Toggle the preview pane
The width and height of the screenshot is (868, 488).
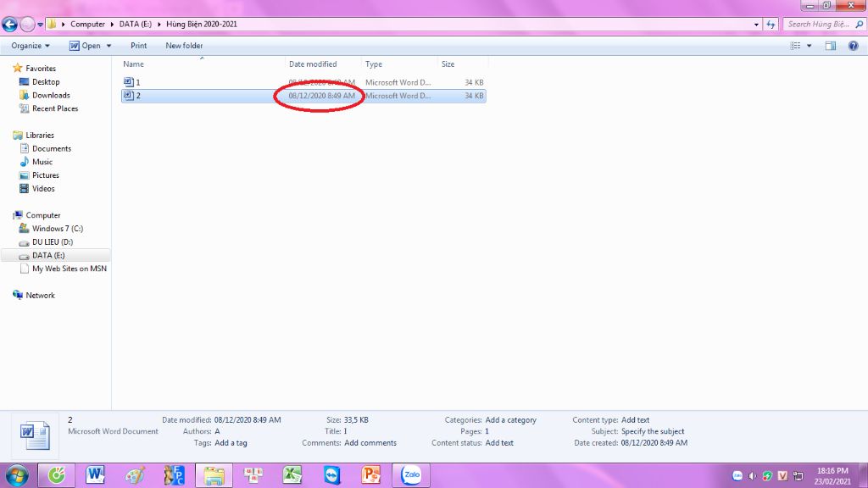click(831, 46)
